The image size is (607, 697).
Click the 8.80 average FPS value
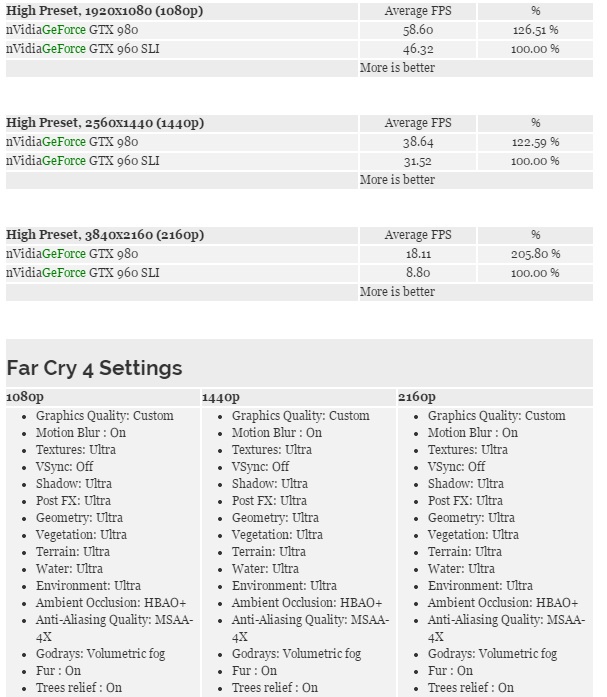pos(418,273)
